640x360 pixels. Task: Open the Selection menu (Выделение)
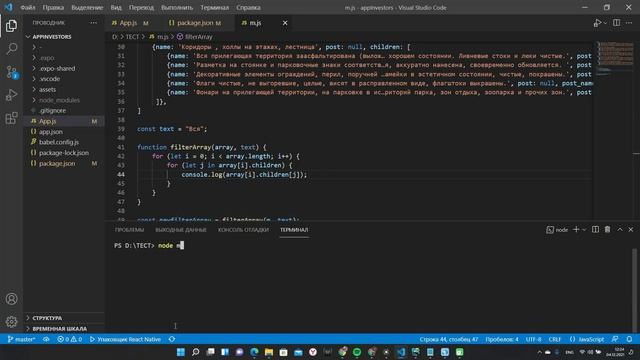coord(87,7)
